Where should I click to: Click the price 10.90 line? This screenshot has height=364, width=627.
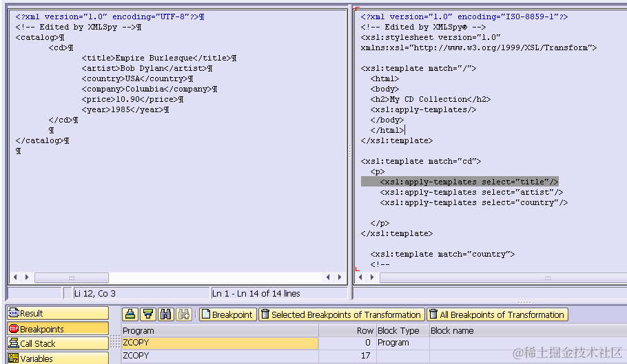pyautogui.click(x=132, y=99)
